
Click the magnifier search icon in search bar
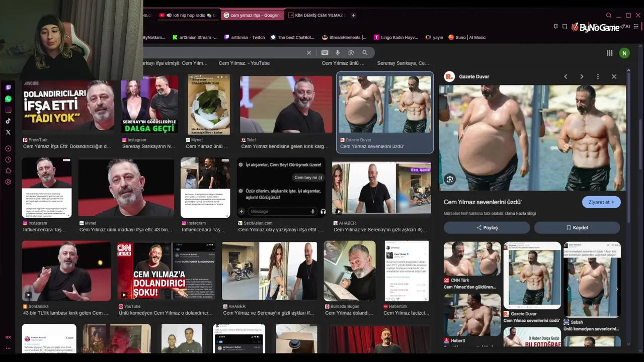click(x=365, y=52)
